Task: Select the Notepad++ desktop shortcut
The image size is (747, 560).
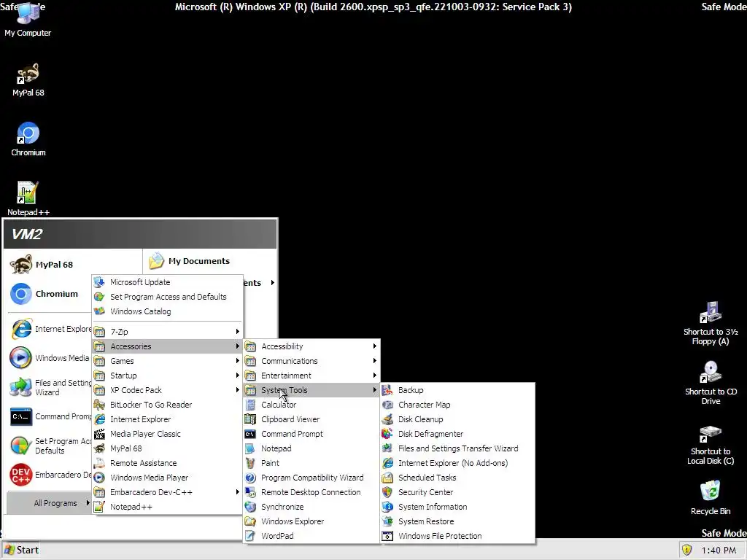Action: 28,198
